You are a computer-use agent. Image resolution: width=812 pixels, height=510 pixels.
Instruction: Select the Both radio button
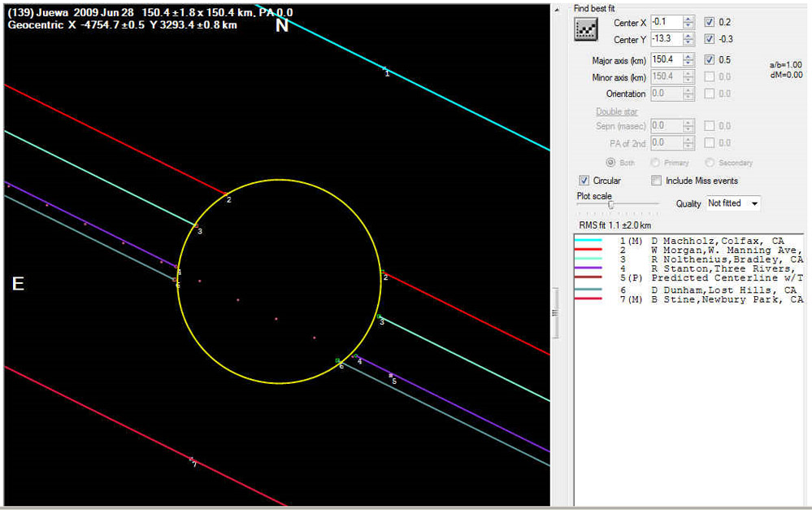point(610,163)
